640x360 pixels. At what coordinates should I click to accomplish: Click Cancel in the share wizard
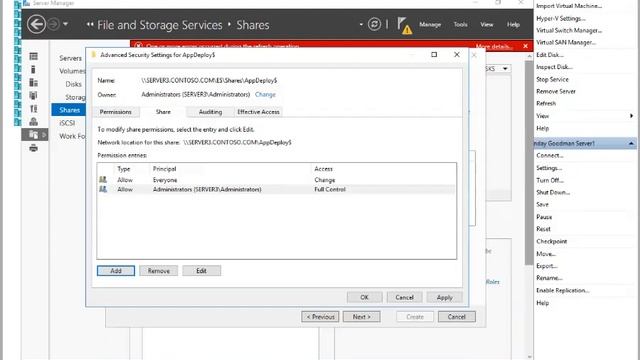[x=457, y=317]
